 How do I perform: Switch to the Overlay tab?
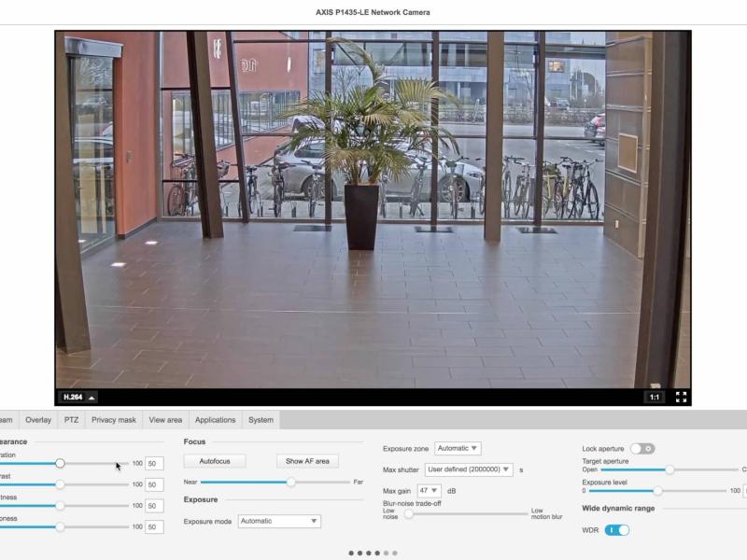(39, 420)
